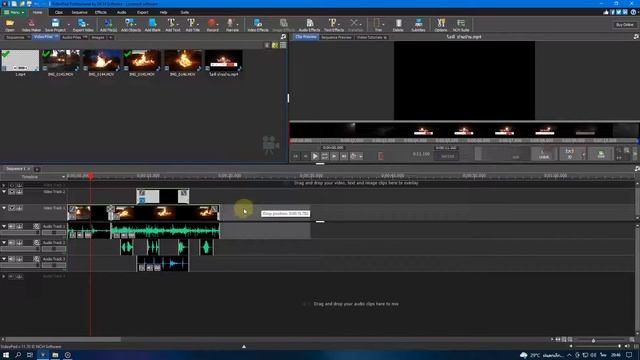Share via the Twitter icon
Screen dimensions: 640x360
pyautogui.click(x=619, y=12)
